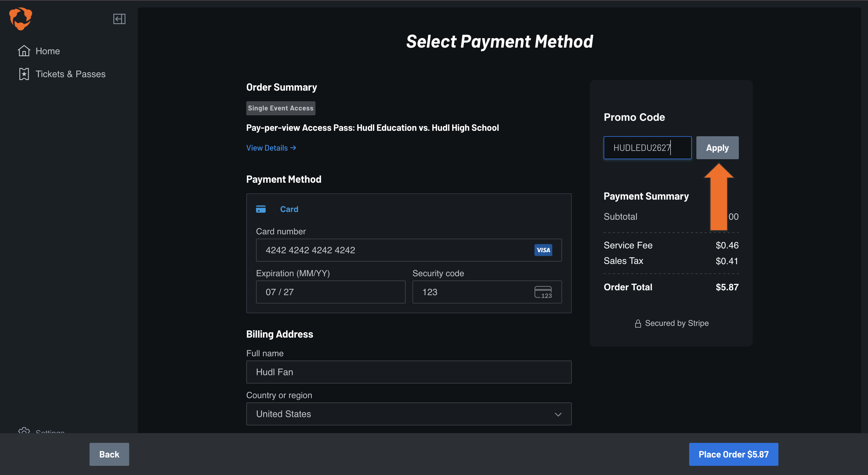The width and height of the screenshot is (868, 475).
Task: Focus the Card number field
Action: click(x=409, y=250)
